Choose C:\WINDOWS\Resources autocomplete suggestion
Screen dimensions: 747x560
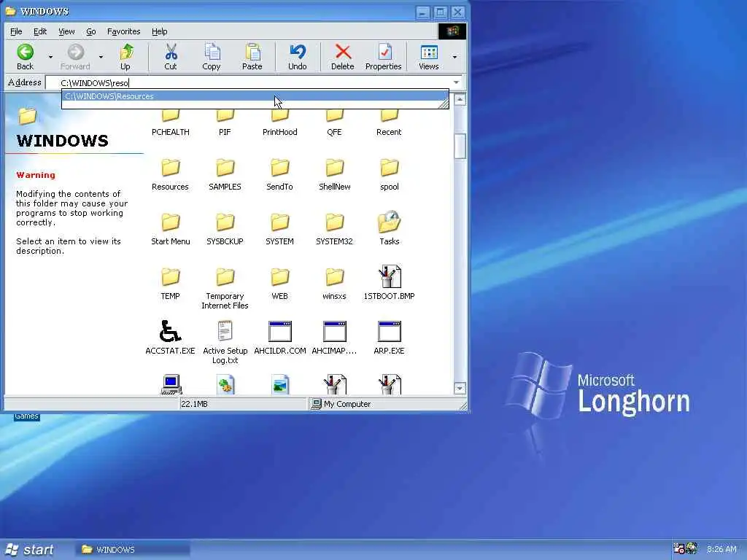point(255,96)
